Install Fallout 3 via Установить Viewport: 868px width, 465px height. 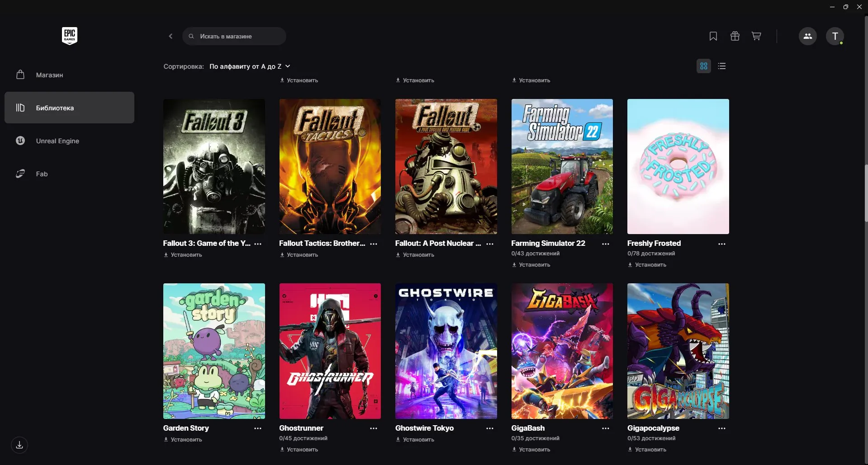tap(183, 255)
